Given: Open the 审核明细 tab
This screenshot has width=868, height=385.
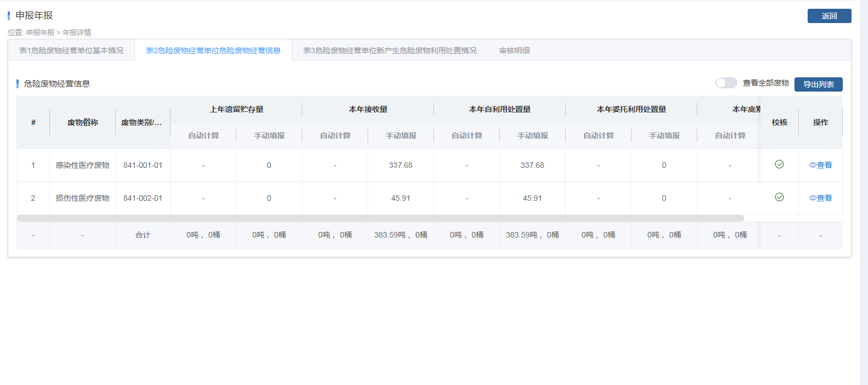Looking at the screenshot, I should point(514,50).
